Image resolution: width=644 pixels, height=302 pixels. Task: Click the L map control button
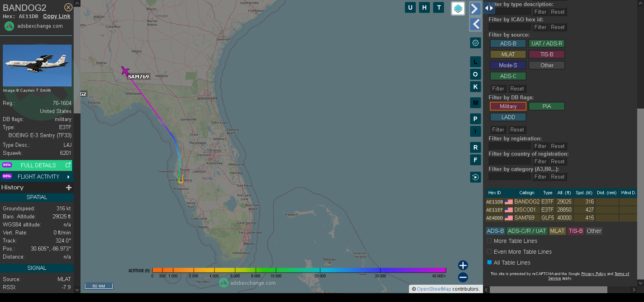(475, 62)
